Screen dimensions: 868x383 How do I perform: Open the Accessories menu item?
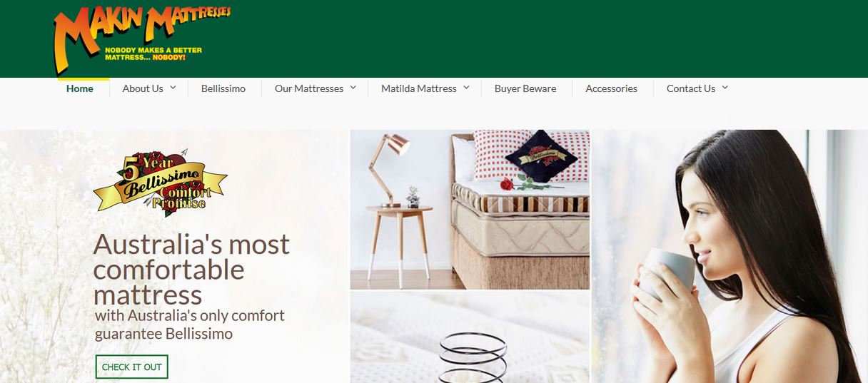click(x=611, y=88)
